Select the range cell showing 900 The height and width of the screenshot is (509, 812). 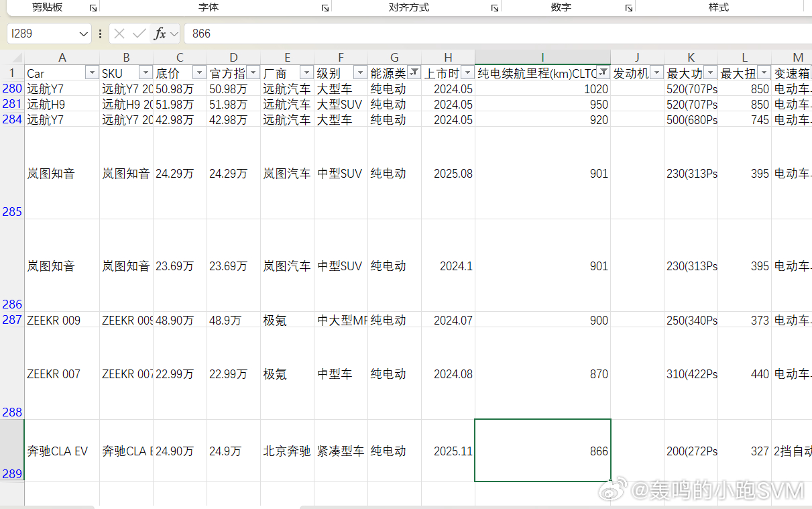pyautogui.click(x=542, y=321)
